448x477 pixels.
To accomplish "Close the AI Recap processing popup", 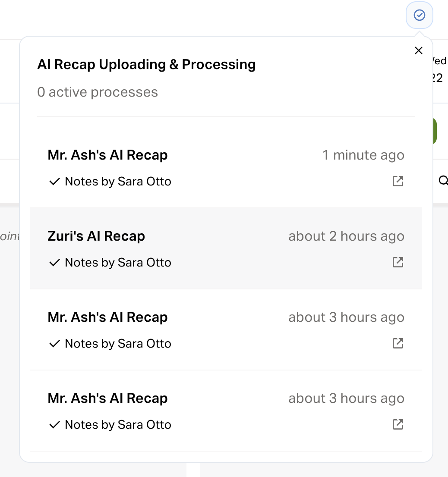I will [418, 51].
